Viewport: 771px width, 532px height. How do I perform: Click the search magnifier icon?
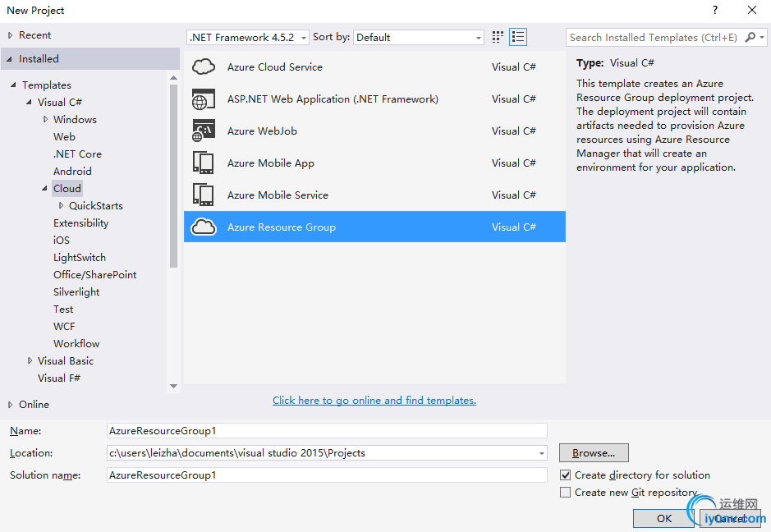coord(750,37)
